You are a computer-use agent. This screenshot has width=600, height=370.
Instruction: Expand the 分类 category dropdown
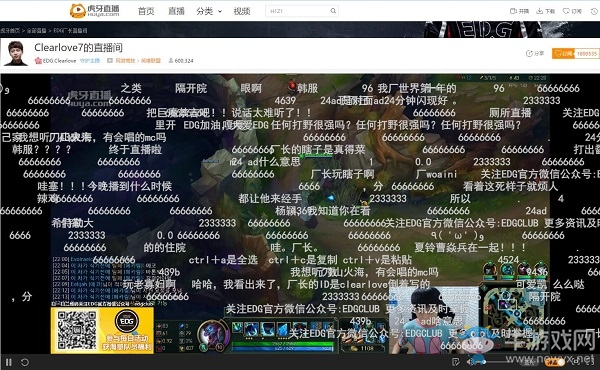click(x=209, y=11)
